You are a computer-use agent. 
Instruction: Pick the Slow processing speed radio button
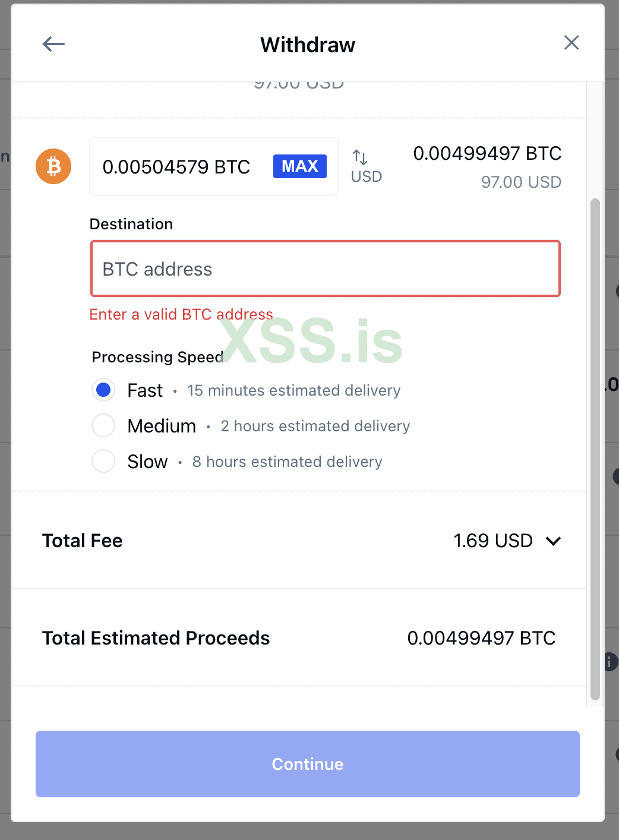click(x=103, y=462)
